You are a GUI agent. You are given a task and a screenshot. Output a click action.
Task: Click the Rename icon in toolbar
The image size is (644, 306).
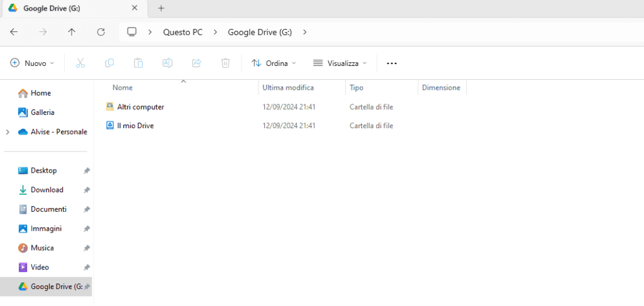point(167,63)
